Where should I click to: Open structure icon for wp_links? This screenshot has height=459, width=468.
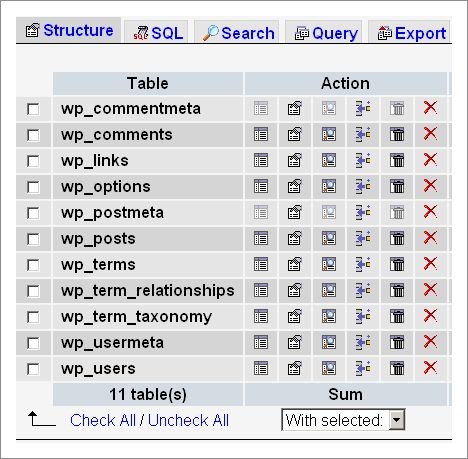tap(294, 160)
